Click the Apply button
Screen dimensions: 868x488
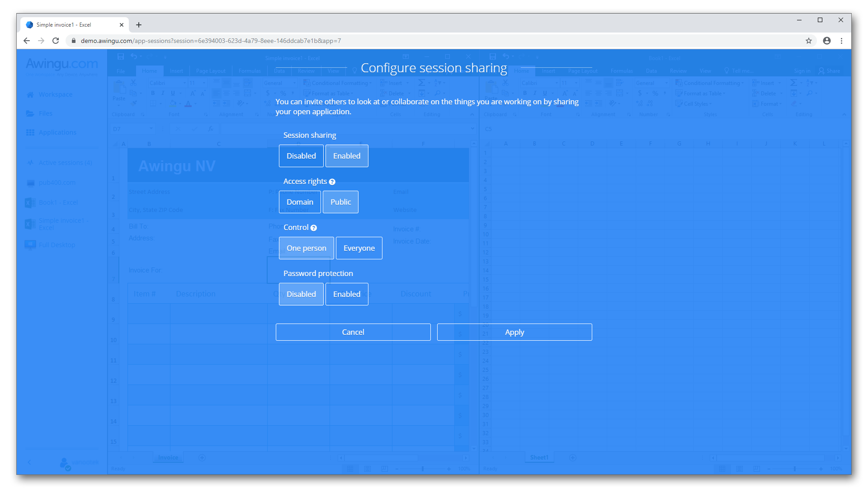coord(514,332)
